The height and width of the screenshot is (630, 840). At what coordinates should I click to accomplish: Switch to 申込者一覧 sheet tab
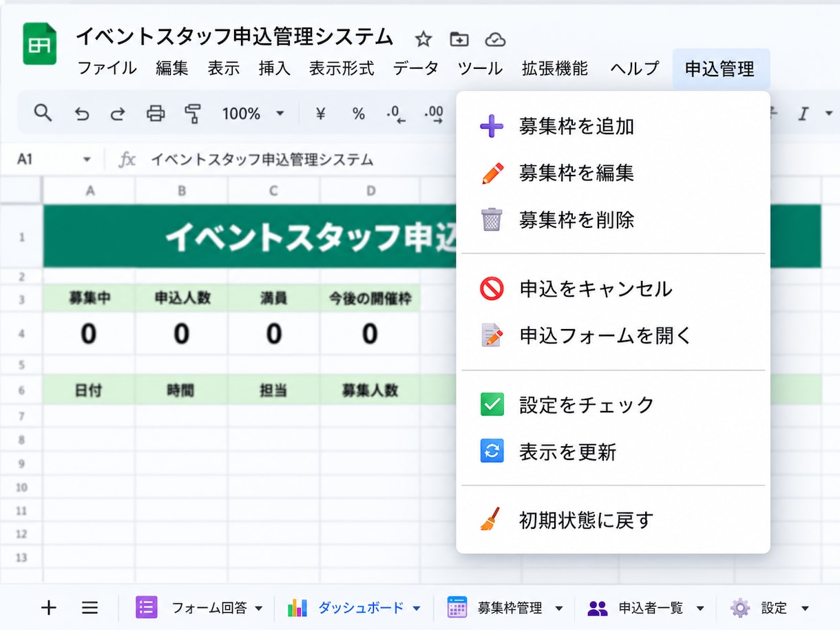point(646,608)
